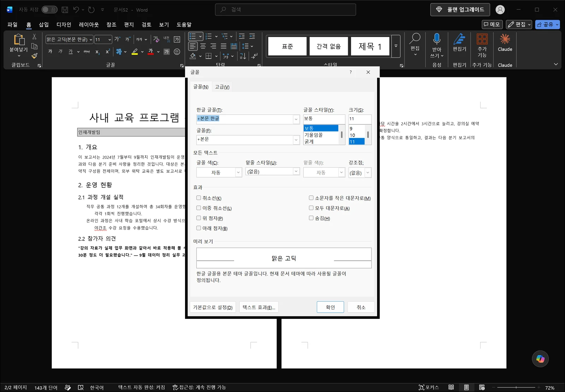Click the increase indent icon
This screenshot has width=565, height=392.
[252, 36]
